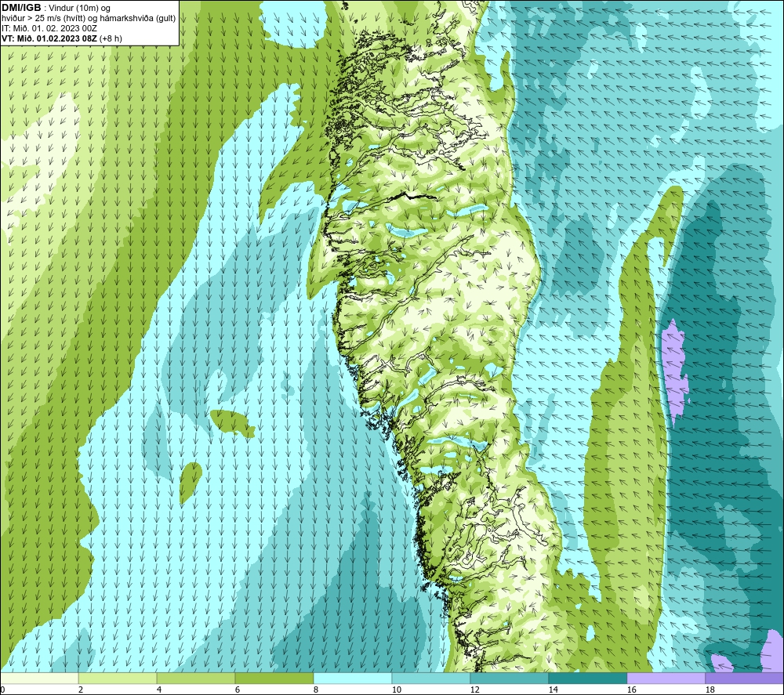Click "IT: Mið. 01. 02. 2023 00Z" text
The width and height of the screenshot is (784, 695).
(49, 28)
